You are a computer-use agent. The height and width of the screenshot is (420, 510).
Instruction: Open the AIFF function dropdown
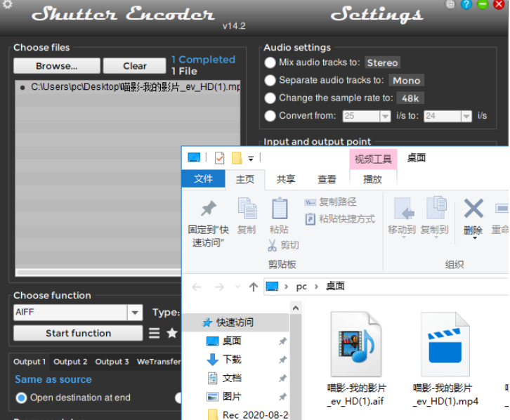tap(135, 313)
